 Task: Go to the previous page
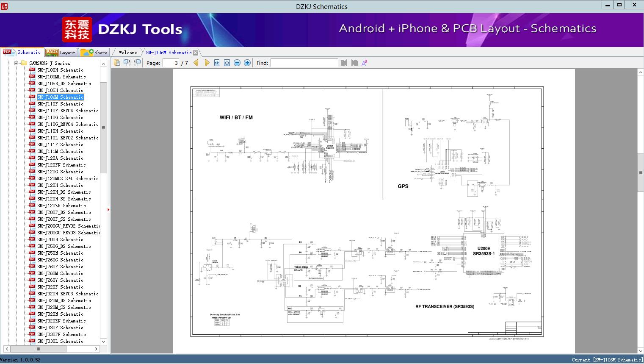(196, 63)
